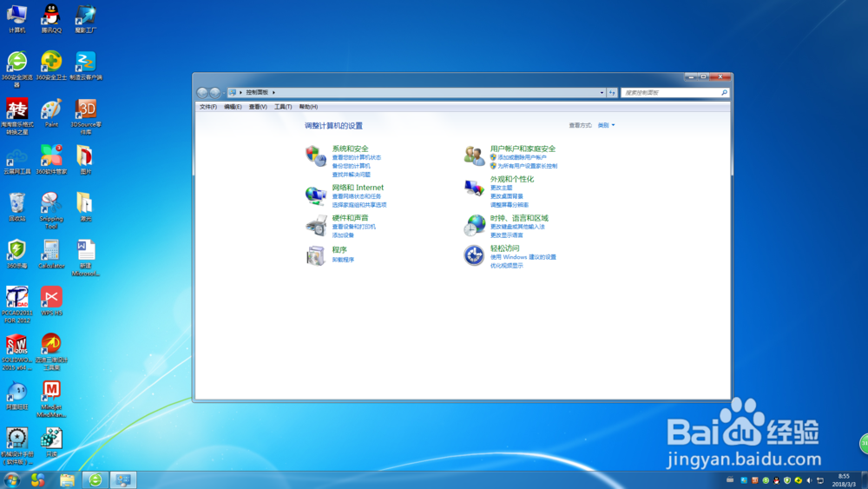Image resolution: width=868 pixels, height=489 pixels.
Task: Select the 360安全浏览器 desktop icon
Action: tap(17, 69)
